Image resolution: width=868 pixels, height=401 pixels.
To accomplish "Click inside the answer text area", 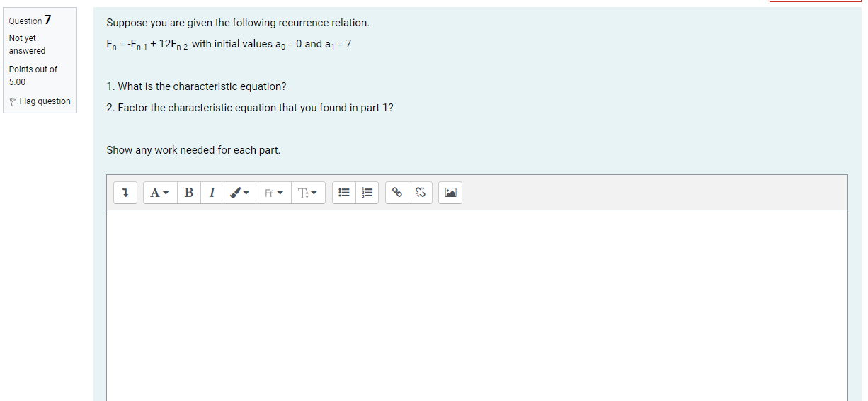I will pyautogui.click(x=477, y=305).
